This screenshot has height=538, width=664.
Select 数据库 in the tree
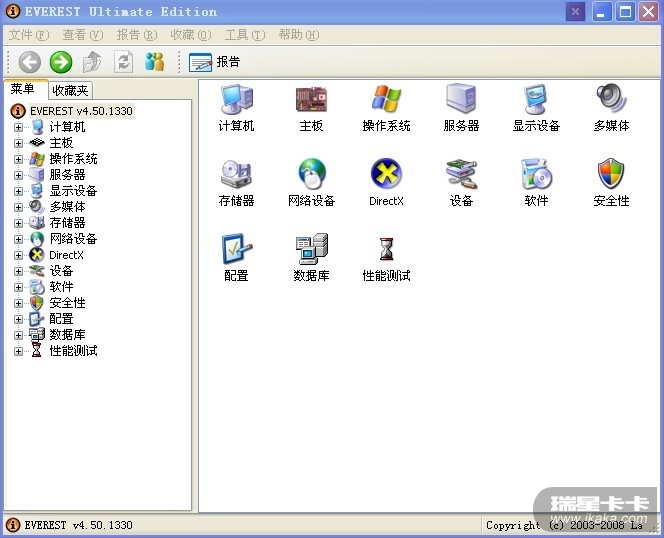click(x=67, y=335)
